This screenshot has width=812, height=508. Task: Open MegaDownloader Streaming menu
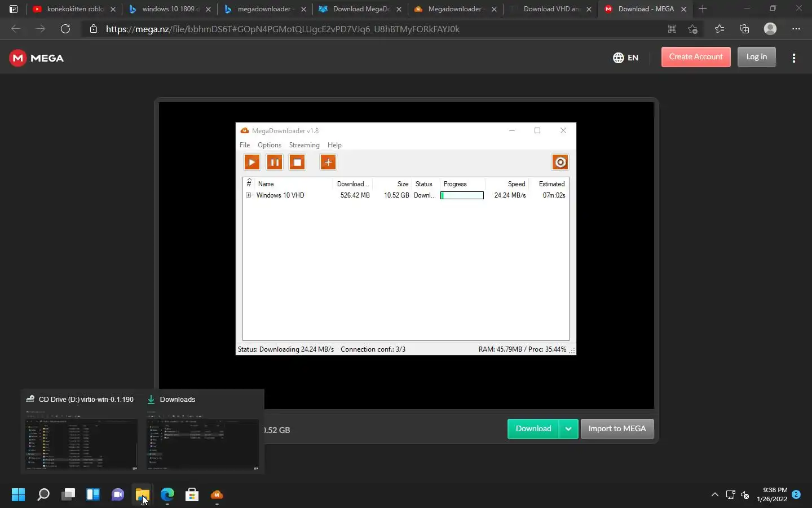[304, 145]
